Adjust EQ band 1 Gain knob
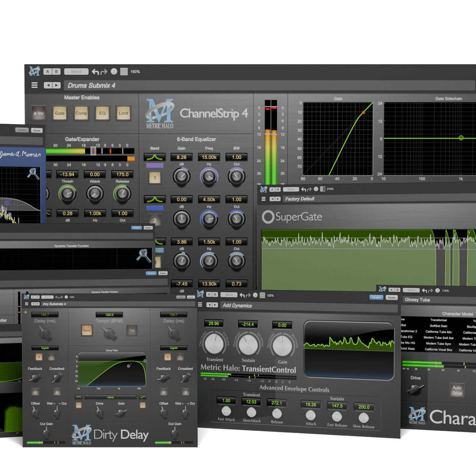Image resolution: width=476 pixels, height=476 pixels. pyautogui.click(x=182, y=176)
